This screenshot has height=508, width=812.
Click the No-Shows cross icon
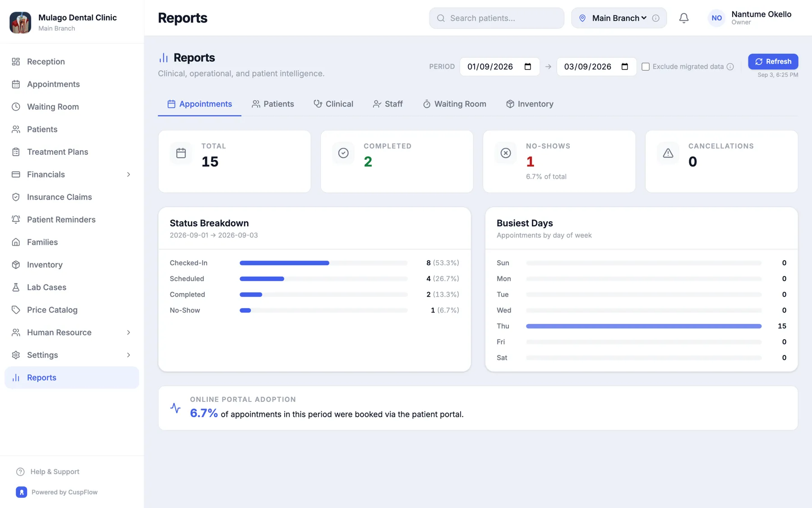point(506,153)
